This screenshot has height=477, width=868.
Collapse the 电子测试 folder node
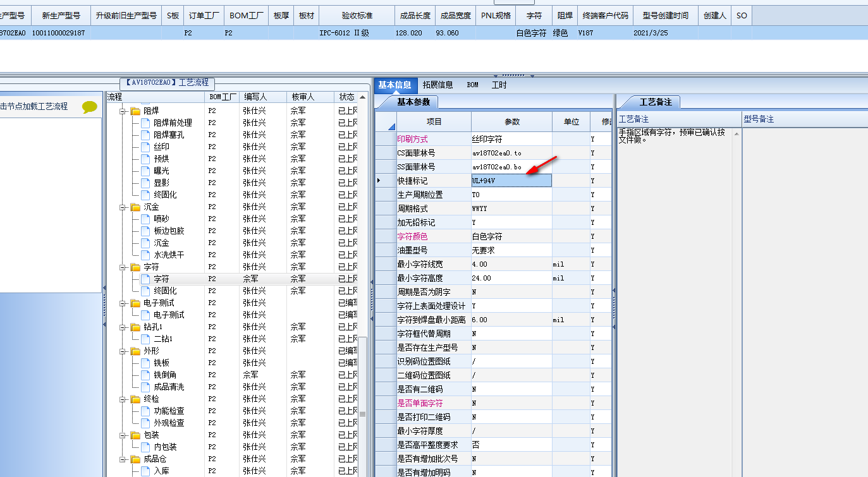pyautogui.click(x=123, y=303)
